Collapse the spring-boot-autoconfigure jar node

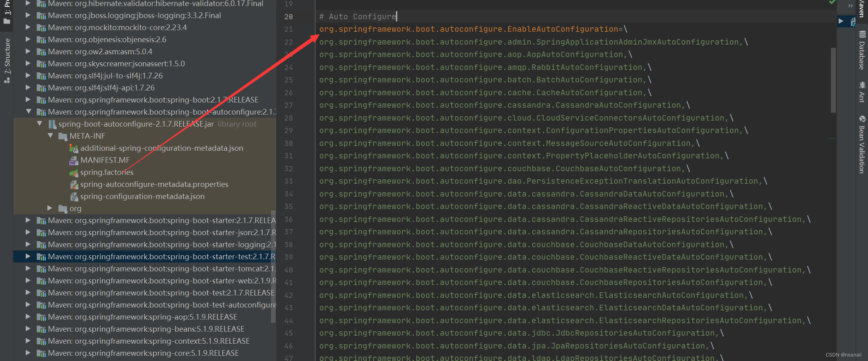[x=39, y=123]
